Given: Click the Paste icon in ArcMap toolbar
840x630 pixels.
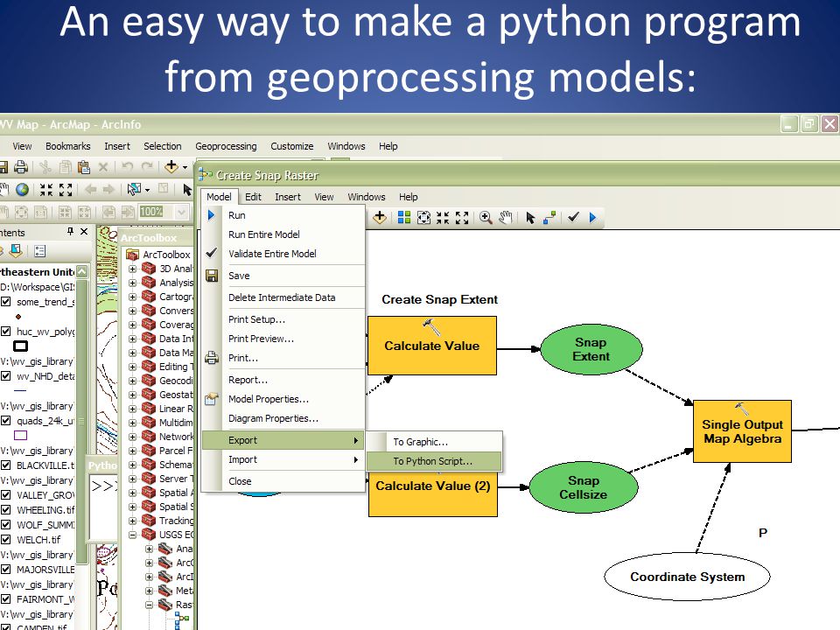Looking at the screenshot, I should 84,166.
